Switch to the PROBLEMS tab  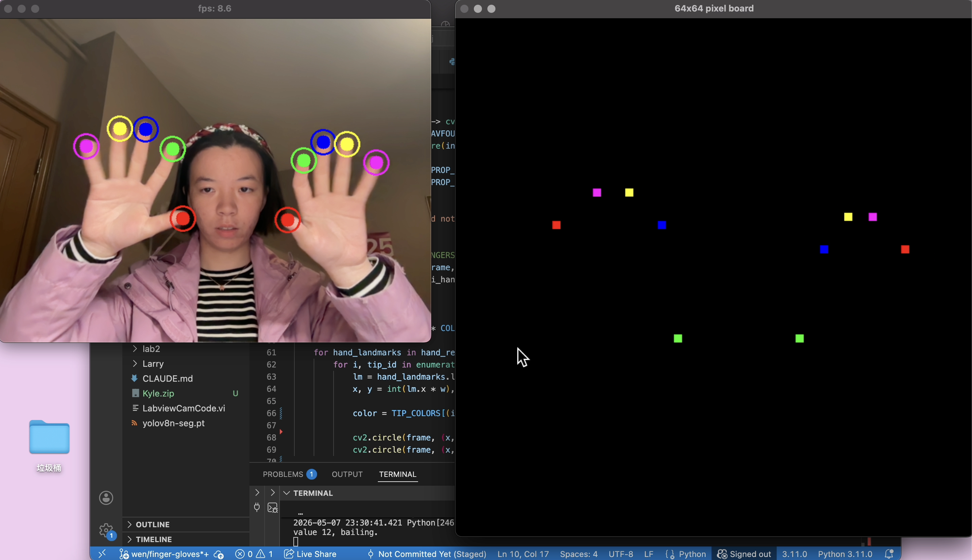coord(289,474)
